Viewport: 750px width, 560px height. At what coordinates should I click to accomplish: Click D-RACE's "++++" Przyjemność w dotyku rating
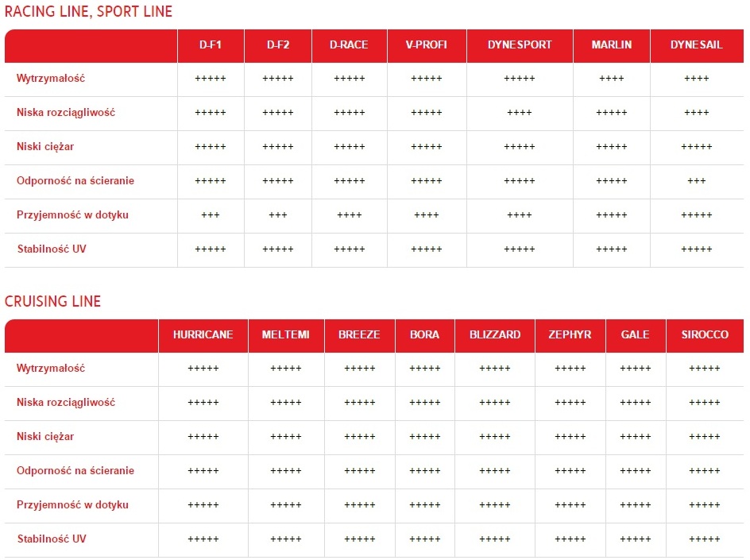(x=350, y=215)
